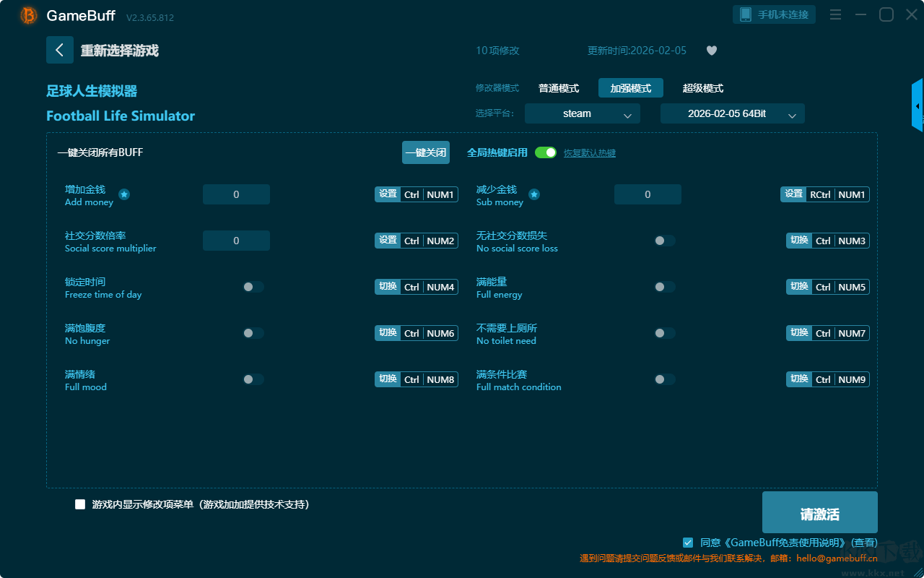924x578 pixels.
Task: Select the 加强模式 tab
Action: tap(631, 88)
